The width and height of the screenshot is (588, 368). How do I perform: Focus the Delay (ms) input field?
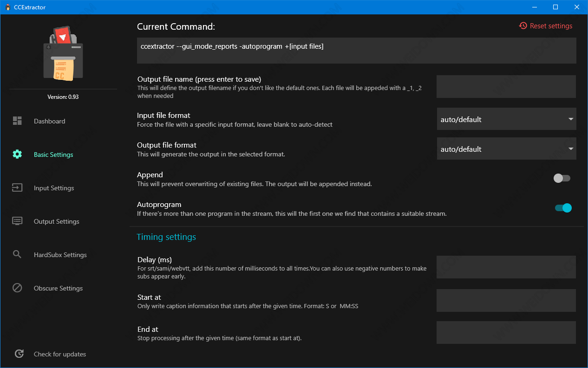[x=506, y=267]
